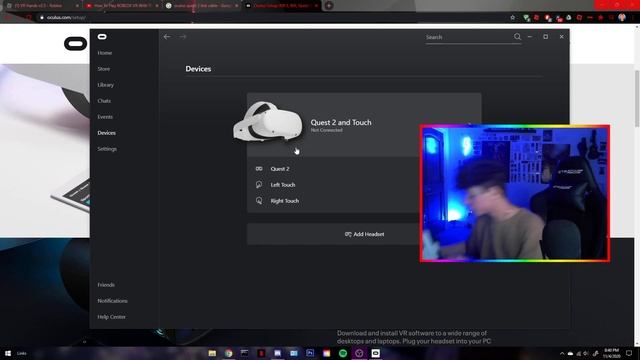Open Notifications in the sidebar
This screenshot has height=360, width=640.
coord(112,301)
